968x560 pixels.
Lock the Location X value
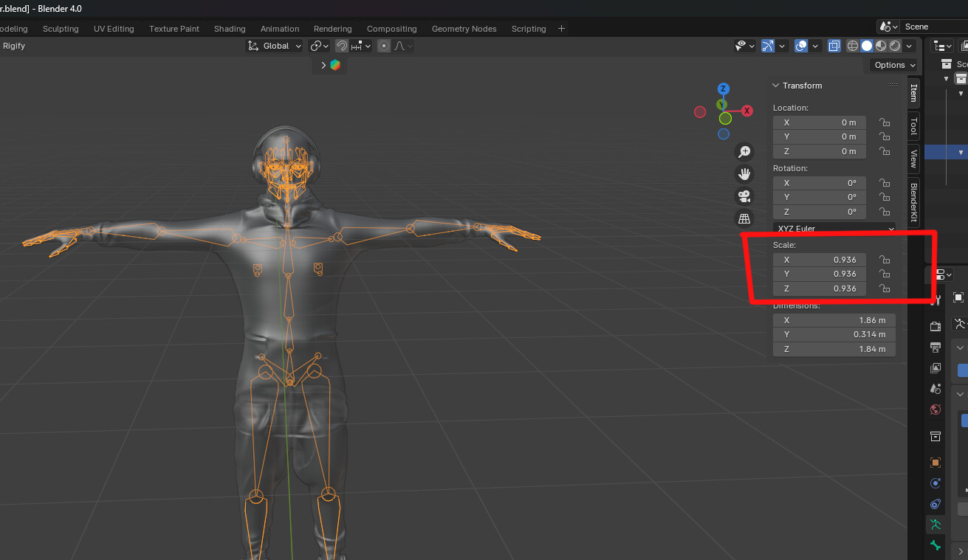[884, 122]
